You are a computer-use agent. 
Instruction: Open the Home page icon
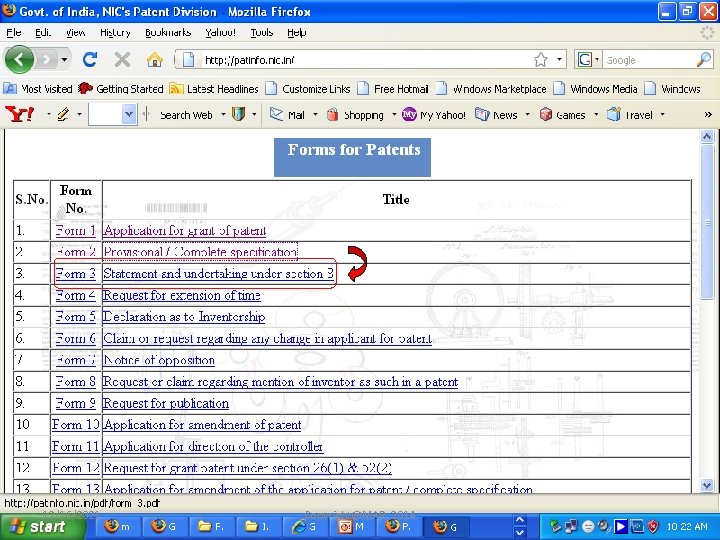click(155, 59)
